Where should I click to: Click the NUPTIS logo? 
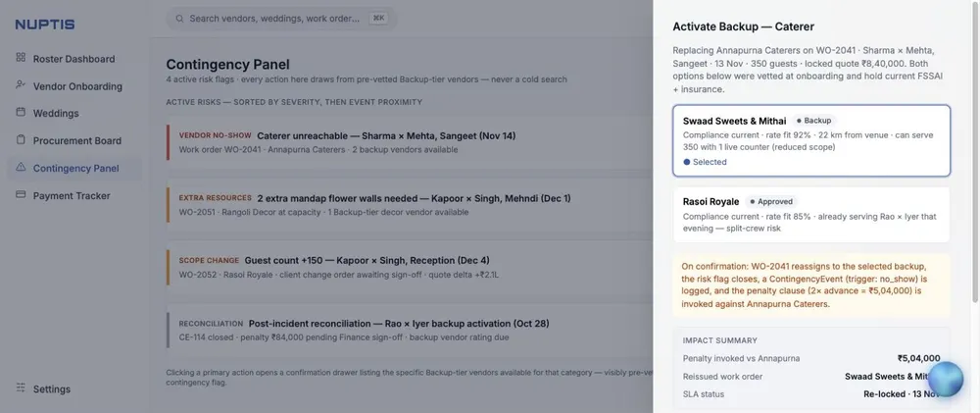(x=45, y=26)
